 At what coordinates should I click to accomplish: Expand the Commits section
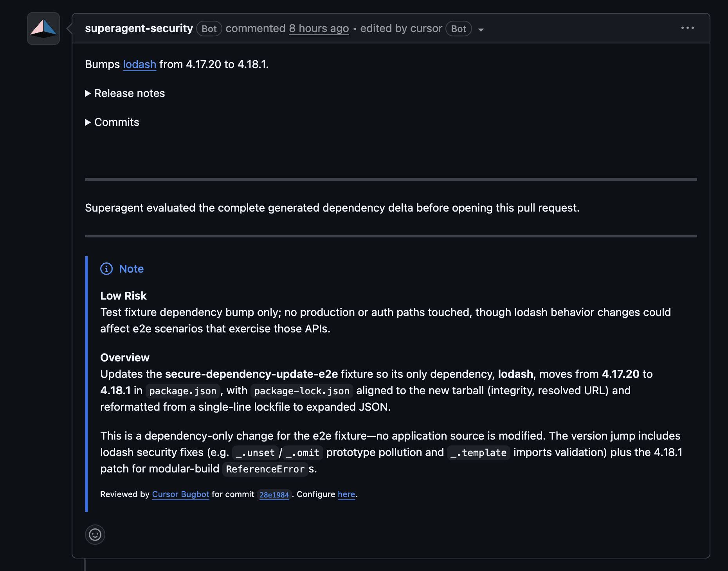[x=112, y=122]
